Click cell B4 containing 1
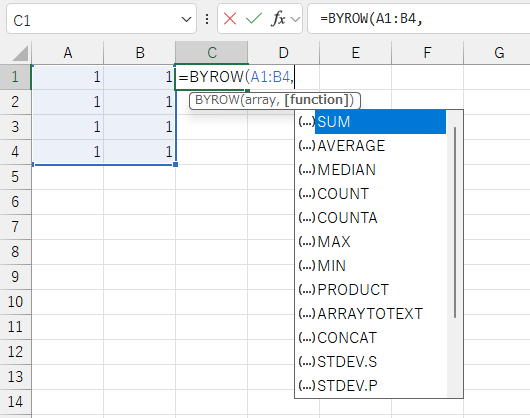This screenshot has height=418, width=530. [140, 152]
